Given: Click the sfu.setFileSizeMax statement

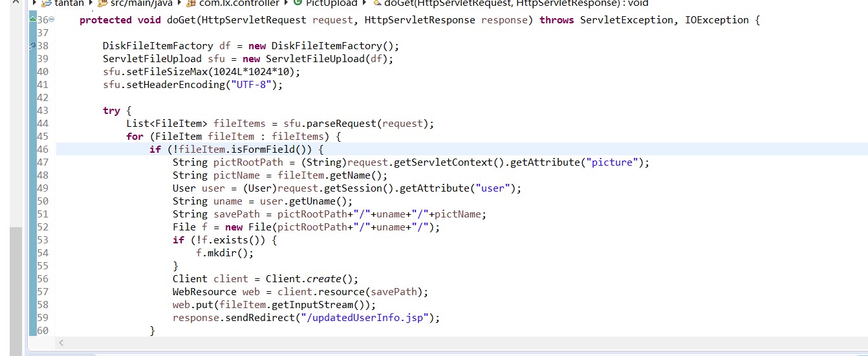Looking at the screenshot, I should coord(202,72).
